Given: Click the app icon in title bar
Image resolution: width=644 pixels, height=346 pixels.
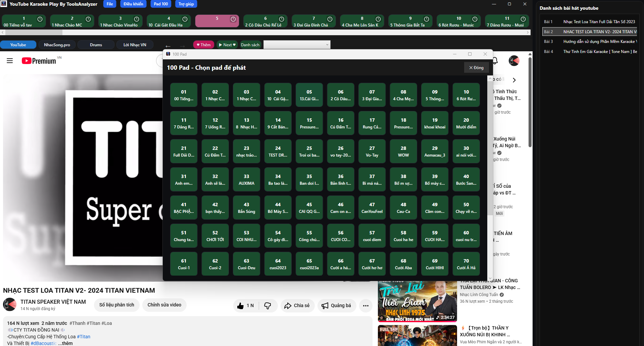Looking at the screenshot, I should (4, 4).
